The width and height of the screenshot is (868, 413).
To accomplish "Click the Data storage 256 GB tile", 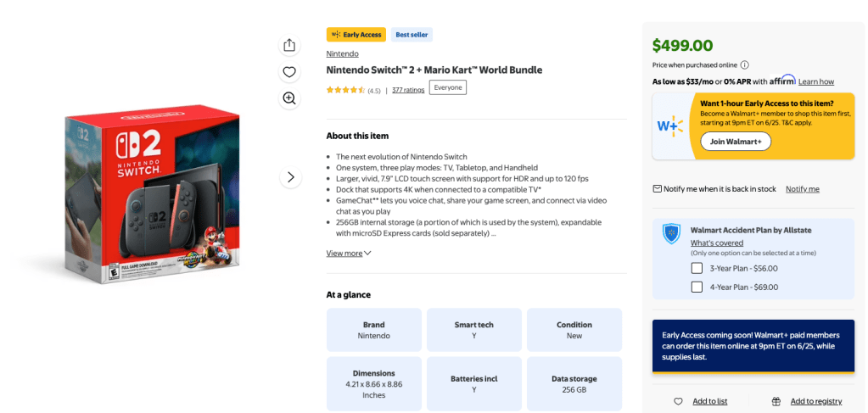I will (x=574, y=384).
